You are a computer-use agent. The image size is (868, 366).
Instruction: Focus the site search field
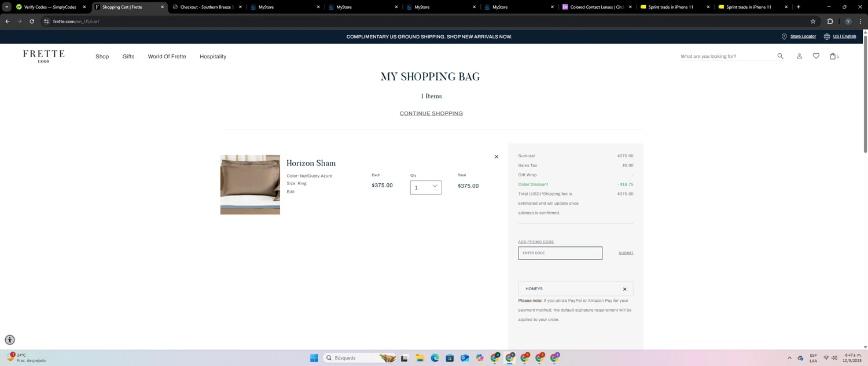click(x=727, y=56)
